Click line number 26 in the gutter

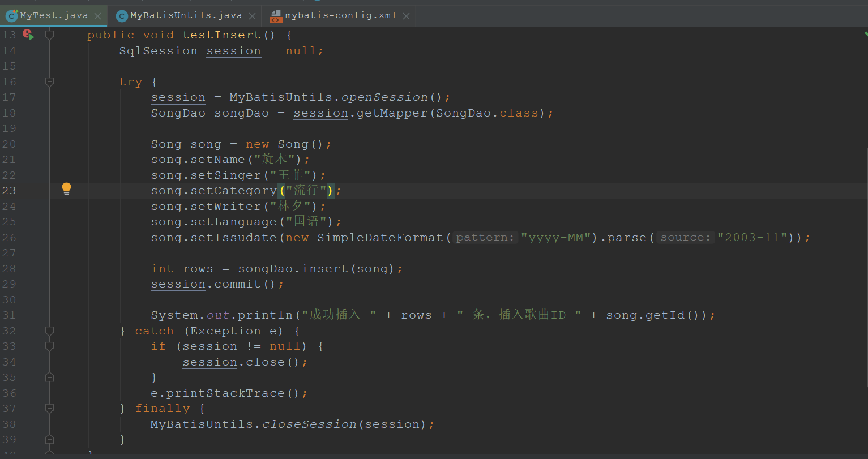click(9, 238)
